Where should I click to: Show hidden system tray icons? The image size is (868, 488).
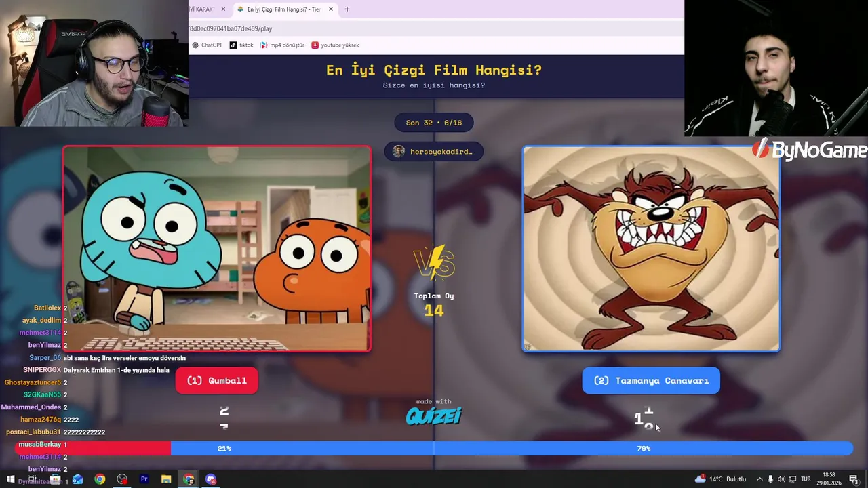pos(759,479)
